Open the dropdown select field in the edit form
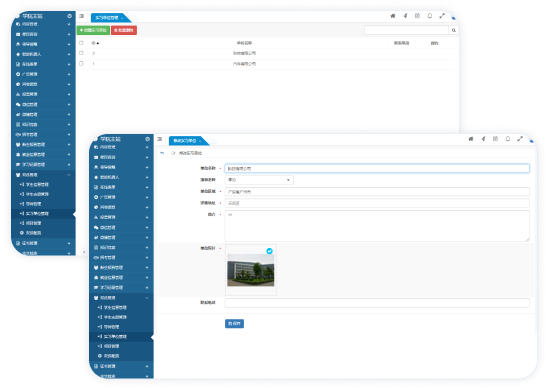The height and width of the screenshot is (390, 548). point(259,180)
